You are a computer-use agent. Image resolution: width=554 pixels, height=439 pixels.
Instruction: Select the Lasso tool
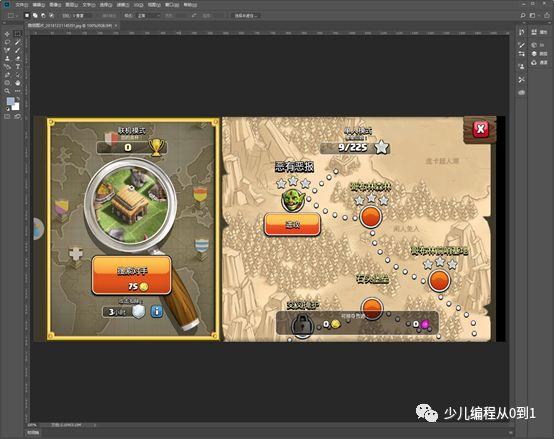pos(7,42)
